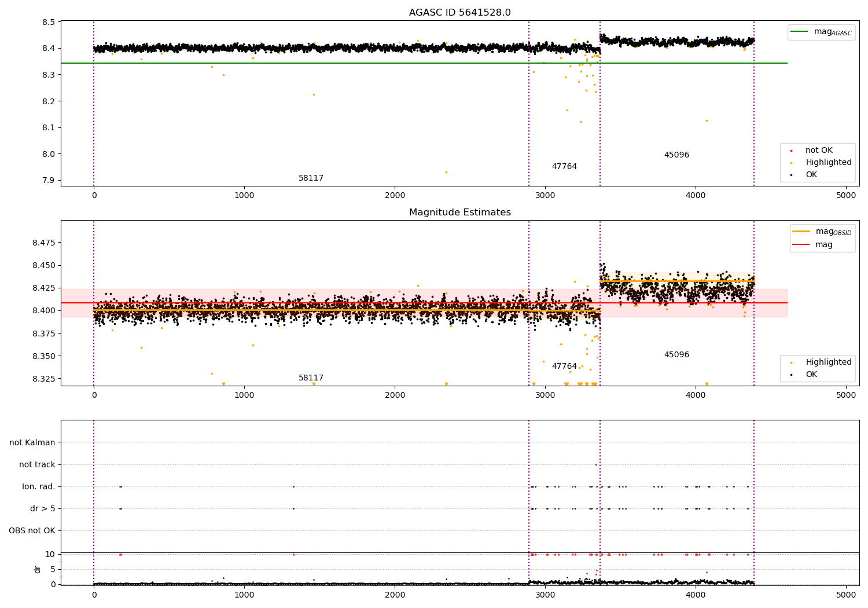Click the 'Magnitude Estimates' plot title
This screenshot has width=868, height=608.
pyautogui.click(x=459, y=213)
